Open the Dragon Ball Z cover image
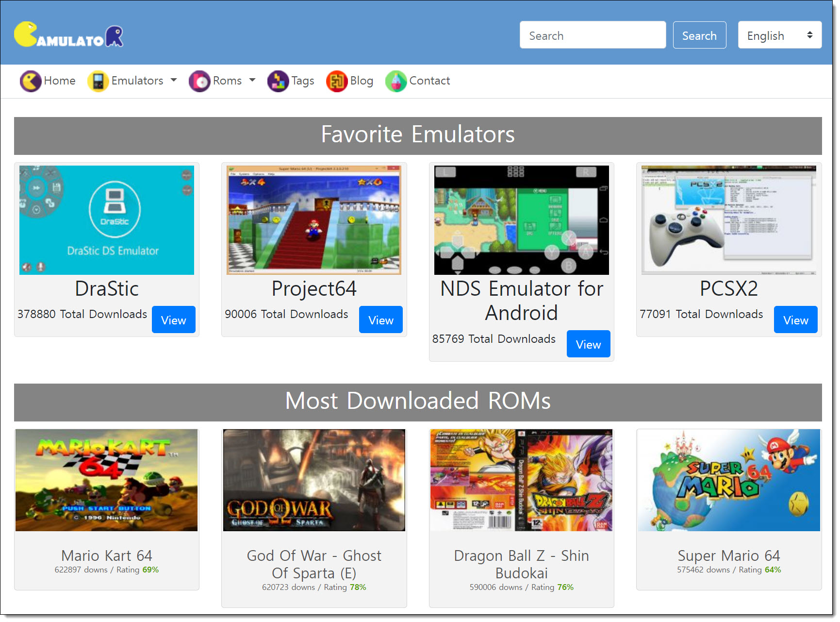The height and width of the screenshot is (622, 840). pyautogui.click(x=522, y=480)
